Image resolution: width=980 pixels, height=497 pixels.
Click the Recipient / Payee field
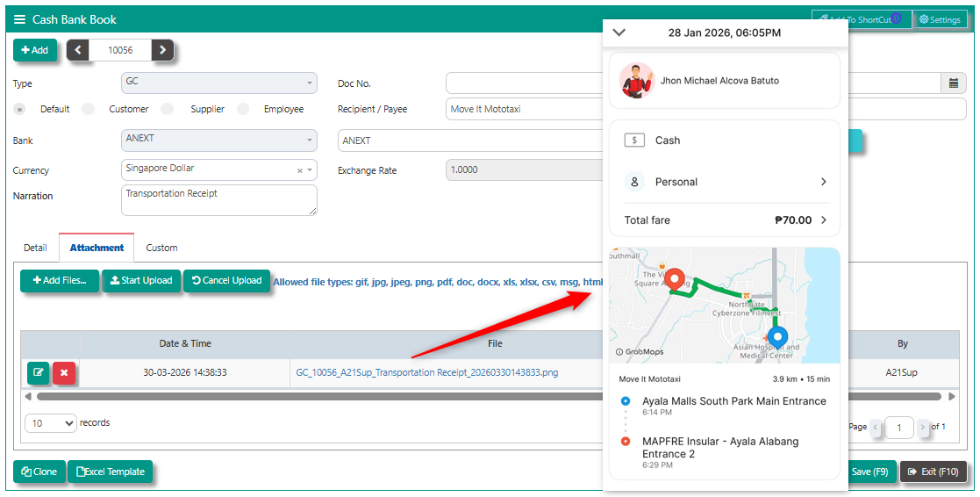pos(524,109)
